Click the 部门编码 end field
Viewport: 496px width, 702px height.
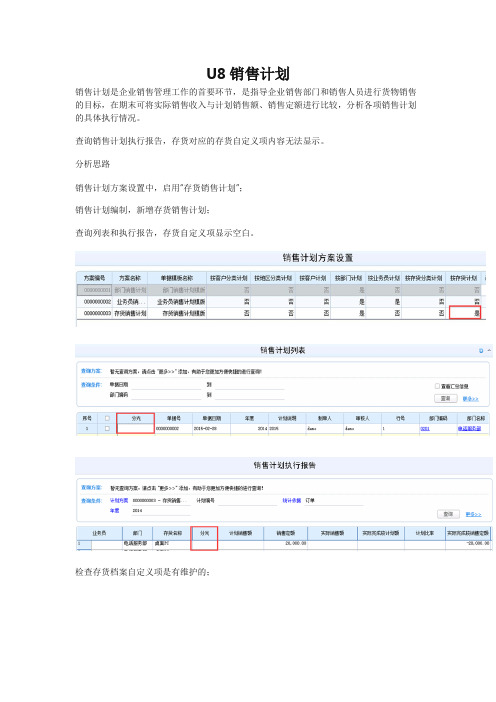249,395
